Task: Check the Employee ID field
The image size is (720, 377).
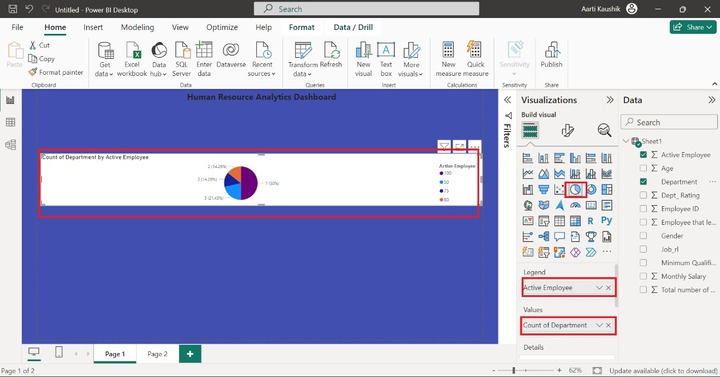Action: tap(643, 208)
